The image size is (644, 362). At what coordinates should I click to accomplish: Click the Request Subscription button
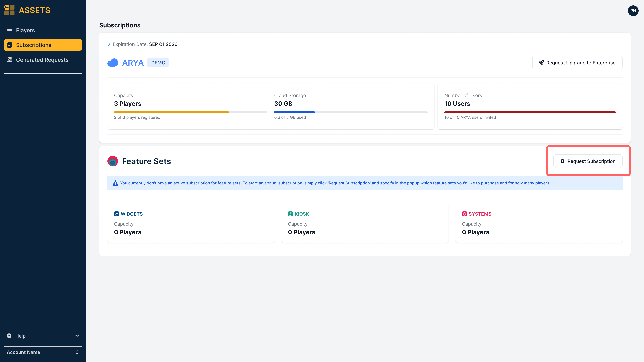588,161
